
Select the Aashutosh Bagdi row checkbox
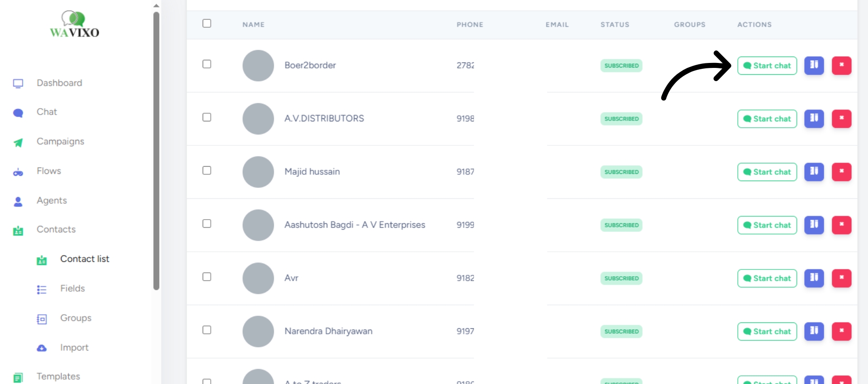[x=207, y=224]
